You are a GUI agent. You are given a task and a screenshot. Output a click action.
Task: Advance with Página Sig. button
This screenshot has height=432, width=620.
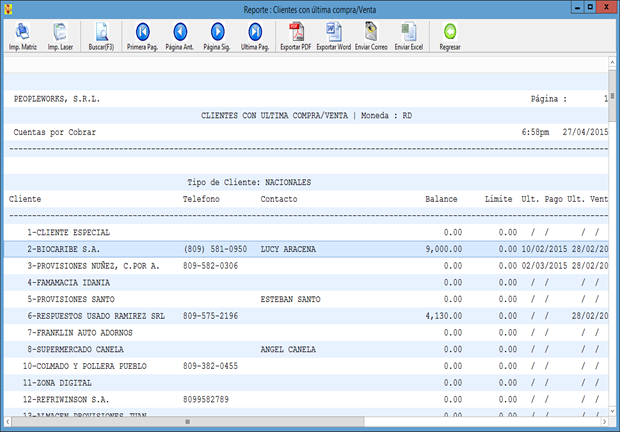pos(216,35)
